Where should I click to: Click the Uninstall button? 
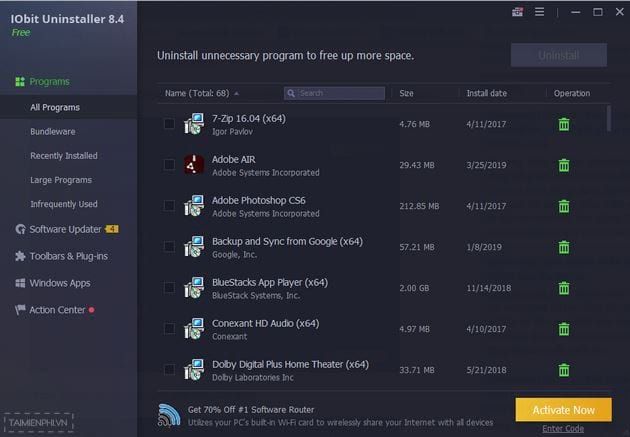[x=559, y=55]
